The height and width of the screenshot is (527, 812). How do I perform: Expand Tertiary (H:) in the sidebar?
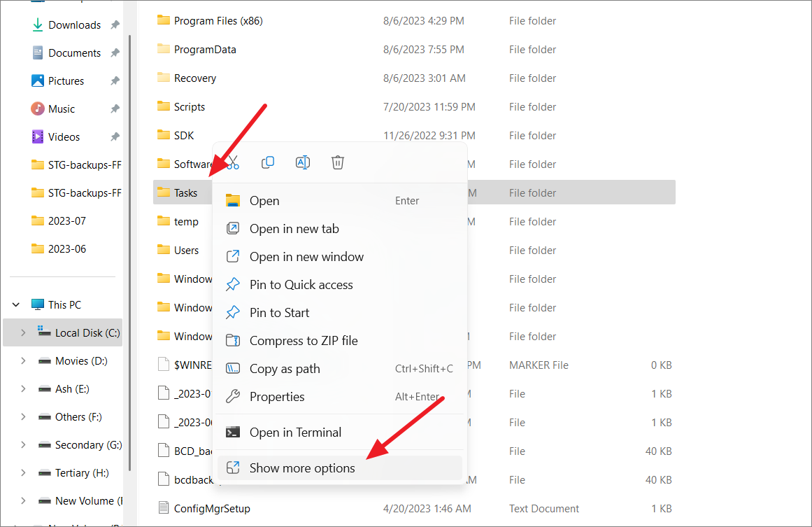[22, 472]
